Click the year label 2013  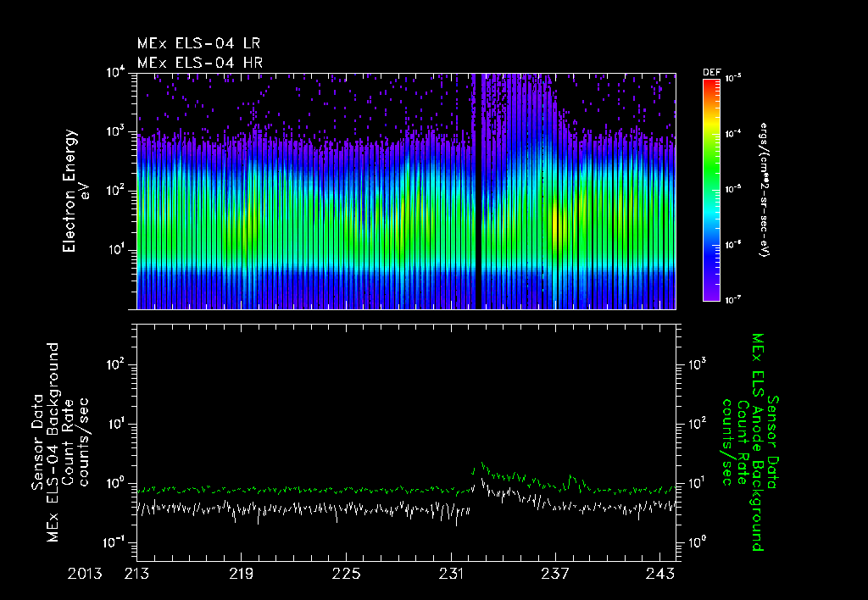point(85,574)
